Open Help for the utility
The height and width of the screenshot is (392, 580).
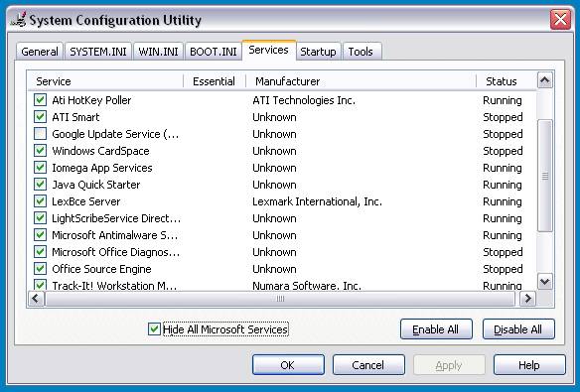click(x=529, y=365)
